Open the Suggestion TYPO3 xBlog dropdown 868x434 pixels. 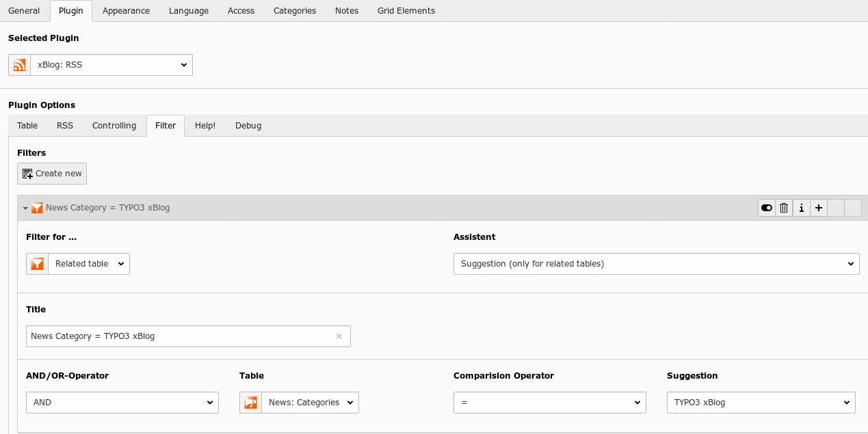coord(761,403)
